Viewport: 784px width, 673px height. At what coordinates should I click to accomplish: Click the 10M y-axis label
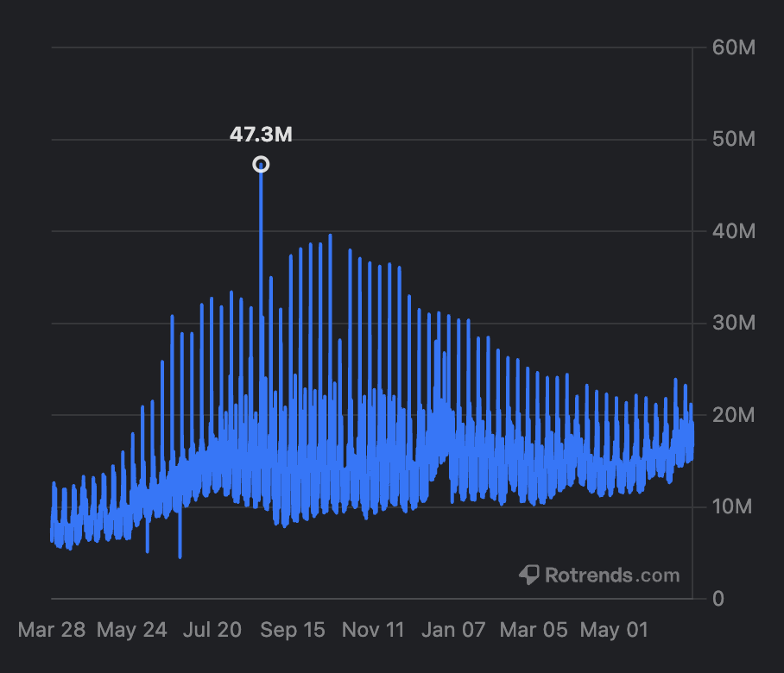[x=732, y=506]
